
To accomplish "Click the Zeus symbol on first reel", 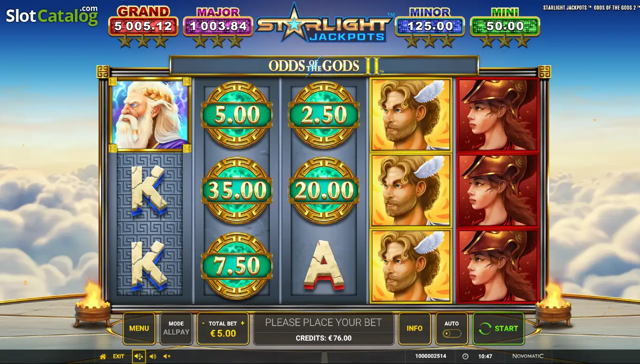I will pos(151,114).
